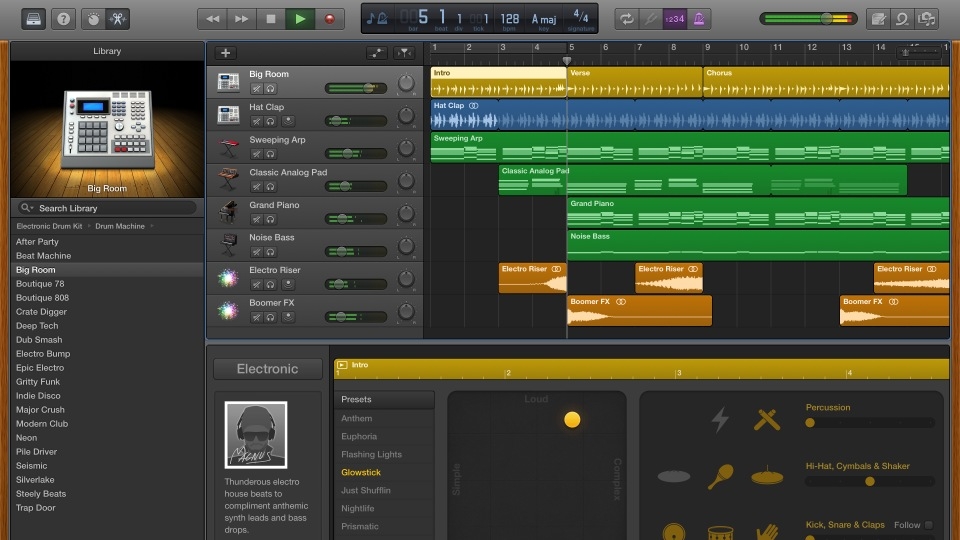Mute the Big Room track

pyautogui.click(x=256, y=89)
